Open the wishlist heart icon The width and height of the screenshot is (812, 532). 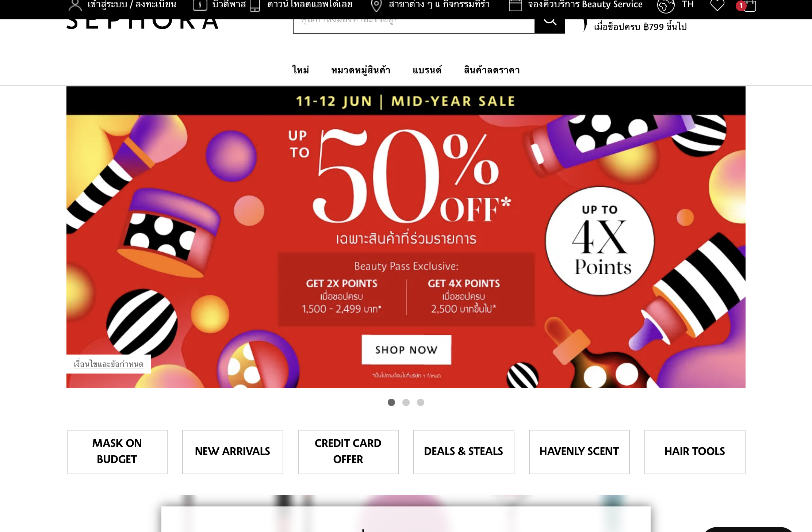pos(717,5)
